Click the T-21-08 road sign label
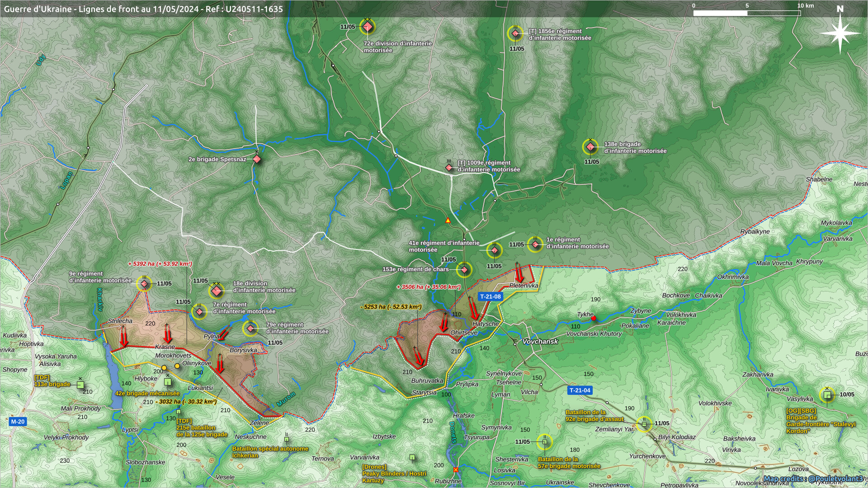The height and width of the screenshot is (488, 868). click(x=490, y=296)
